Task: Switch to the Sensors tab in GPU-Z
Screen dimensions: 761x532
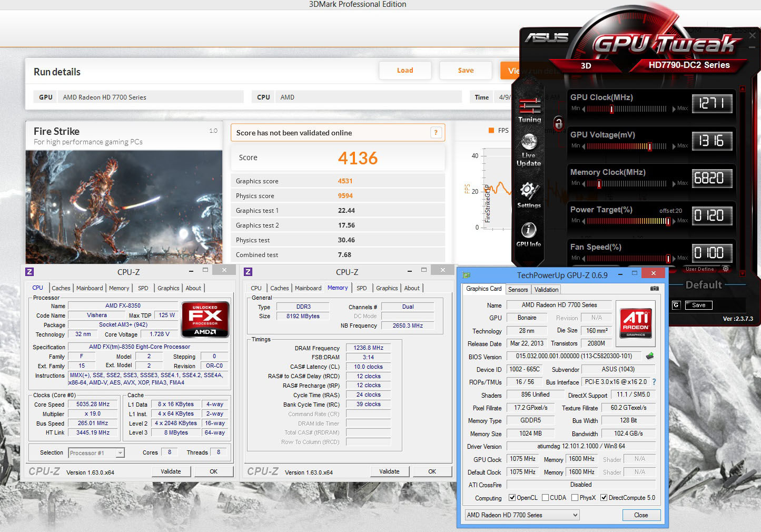Action: point(518,290)
